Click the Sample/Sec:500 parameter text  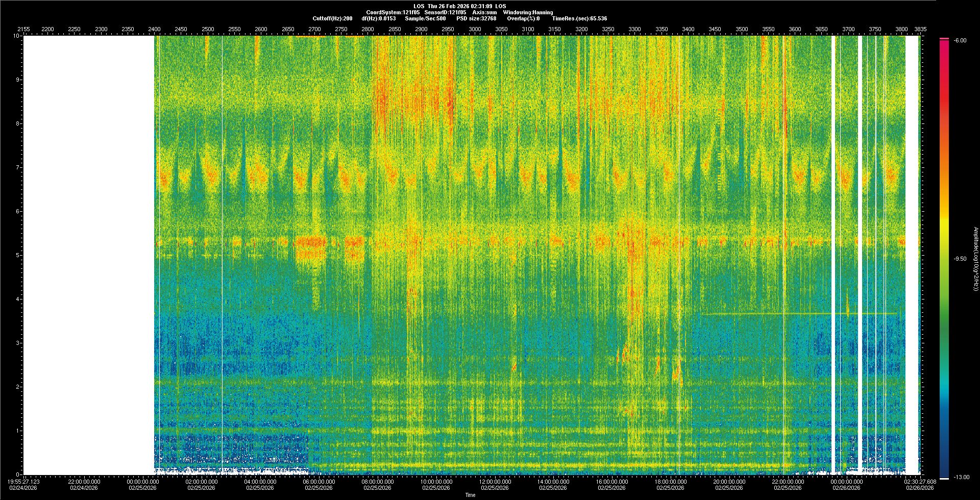point(425,18)
